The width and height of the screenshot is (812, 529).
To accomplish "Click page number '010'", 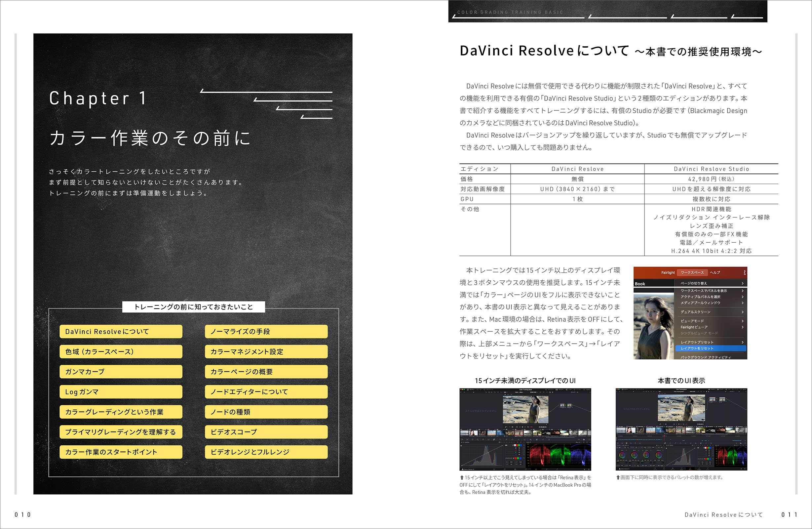I will 23,515.
